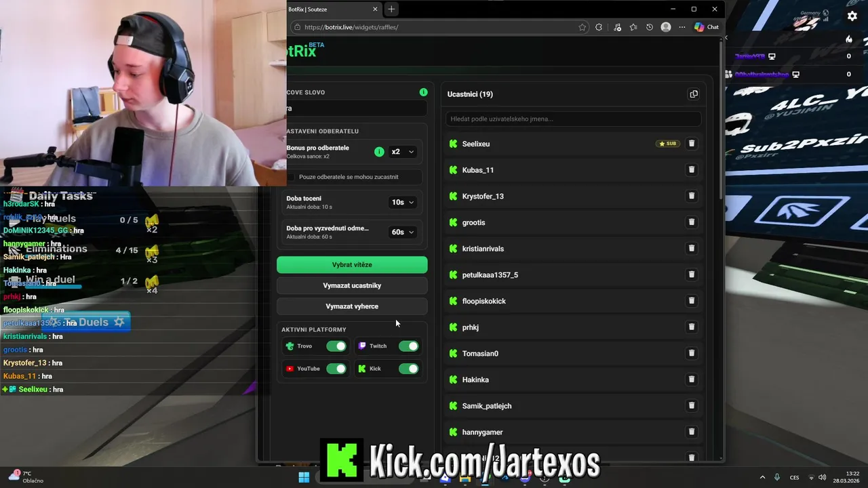Open the browser Extensions icon

point(599,27)
